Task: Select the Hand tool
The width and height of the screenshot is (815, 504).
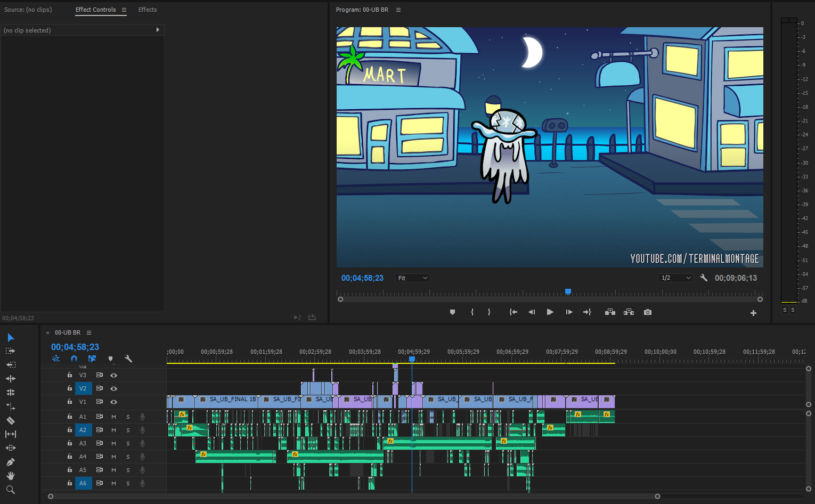Action: (11, 476)
